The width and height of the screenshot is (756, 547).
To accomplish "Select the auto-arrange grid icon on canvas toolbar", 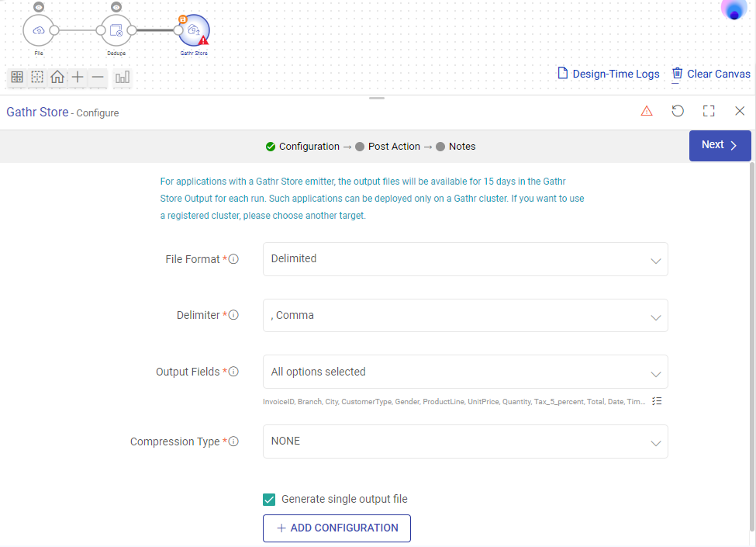I will pos(16,77).
